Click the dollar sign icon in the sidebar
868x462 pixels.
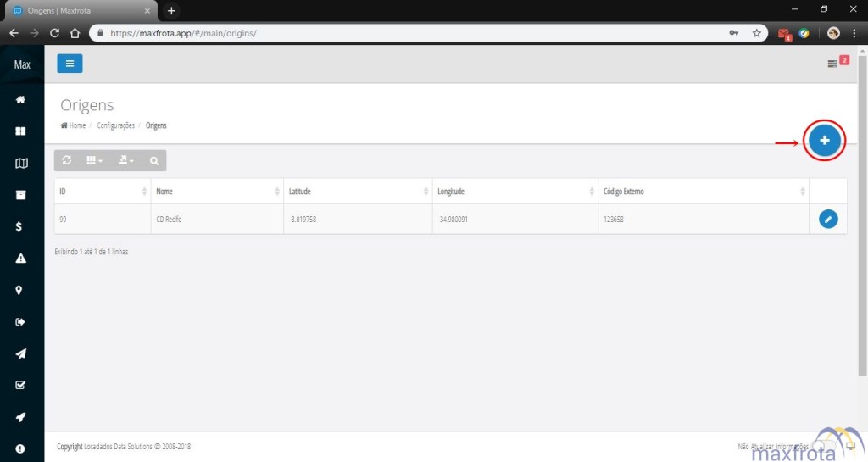21,226
